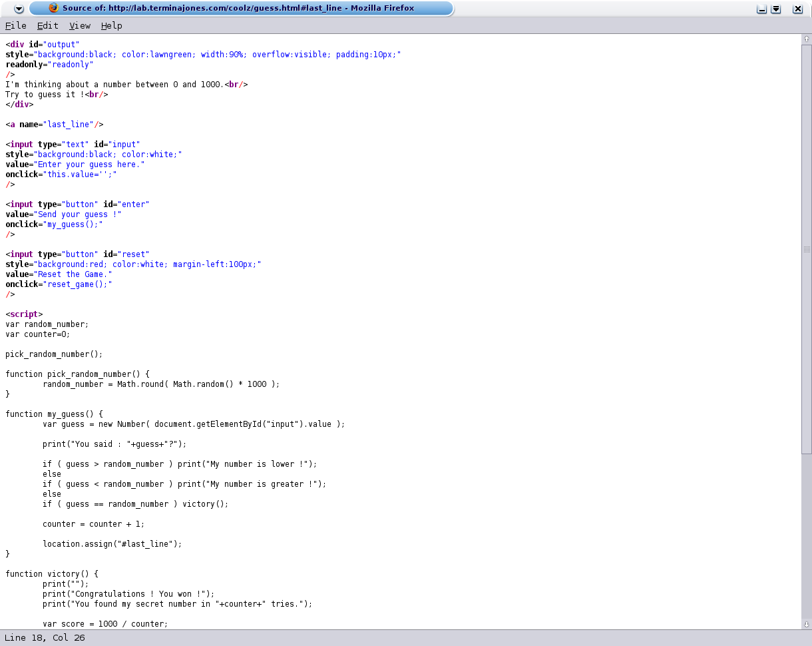Place cursor on the last_line anchor name
Image resolution: width=812 pixels, height=646 pixels.
coord(69,125)
